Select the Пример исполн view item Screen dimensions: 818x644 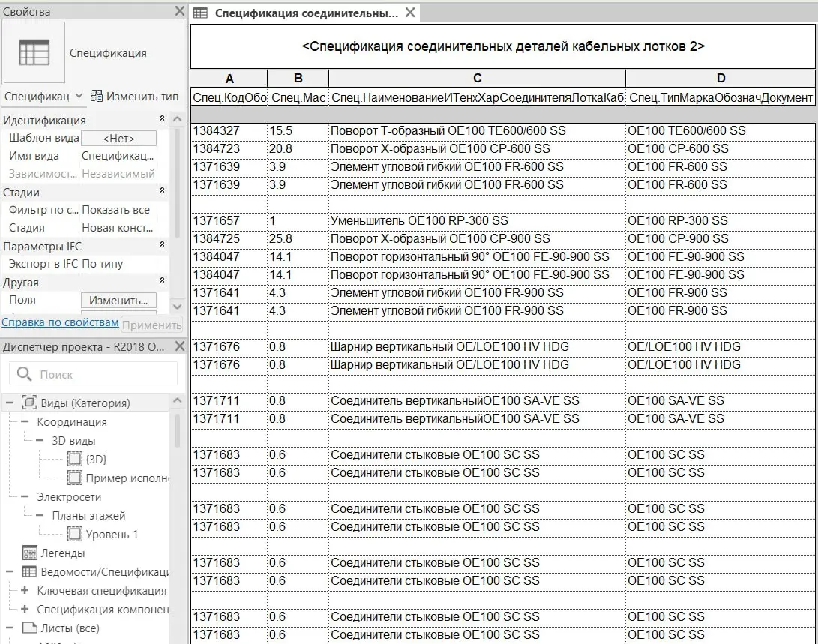127,478
